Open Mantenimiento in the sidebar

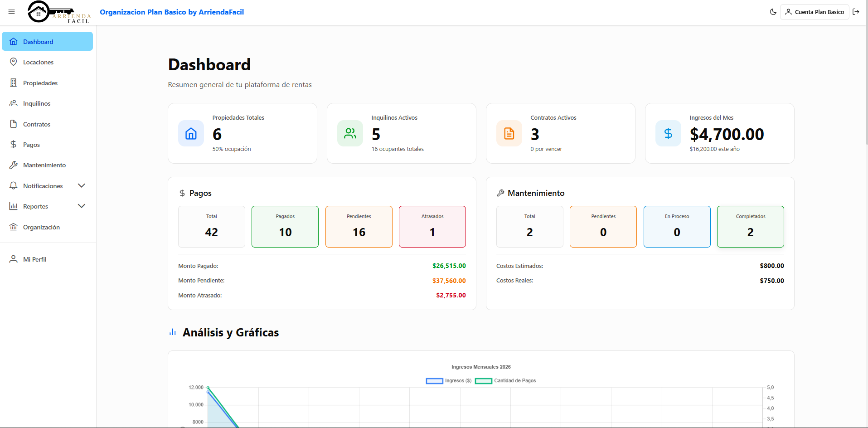(48, 165)
